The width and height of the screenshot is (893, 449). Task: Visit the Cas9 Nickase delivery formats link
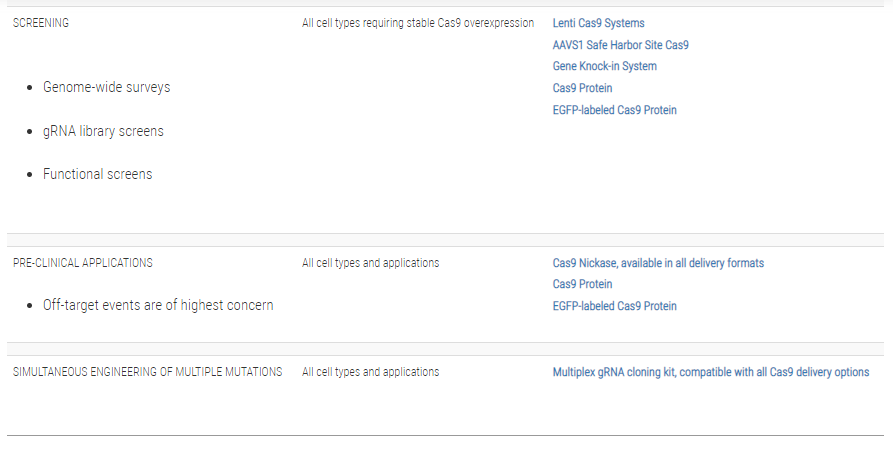[658, 263]
